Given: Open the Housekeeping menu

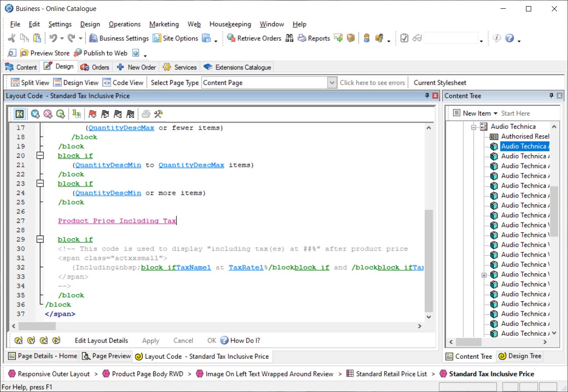Looking at the screenshot, I should 230,24.
